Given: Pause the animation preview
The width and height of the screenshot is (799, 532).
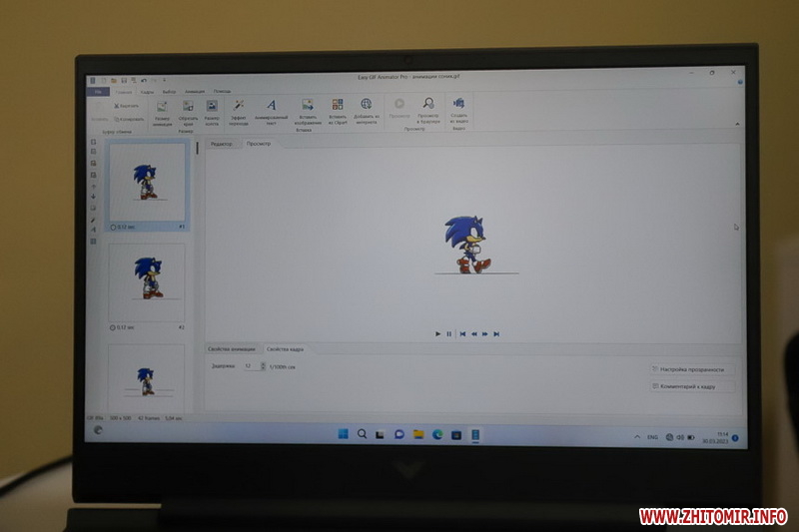Looking at the screenshot, I should point(449,333).
